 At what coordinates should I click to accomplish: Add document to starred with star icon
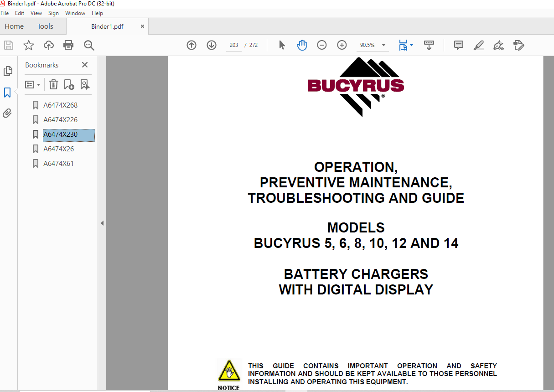pos(29,45)
